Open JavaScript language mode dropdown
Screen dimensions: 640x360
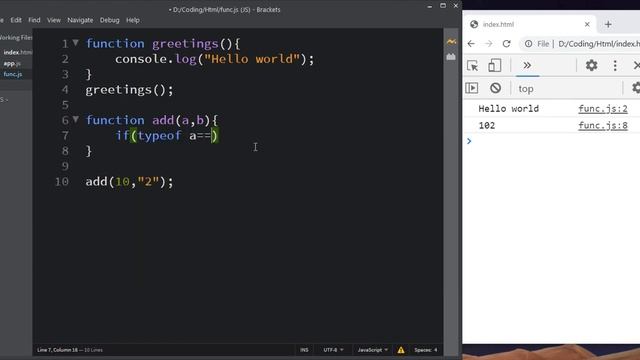click(x=372, y=350)
